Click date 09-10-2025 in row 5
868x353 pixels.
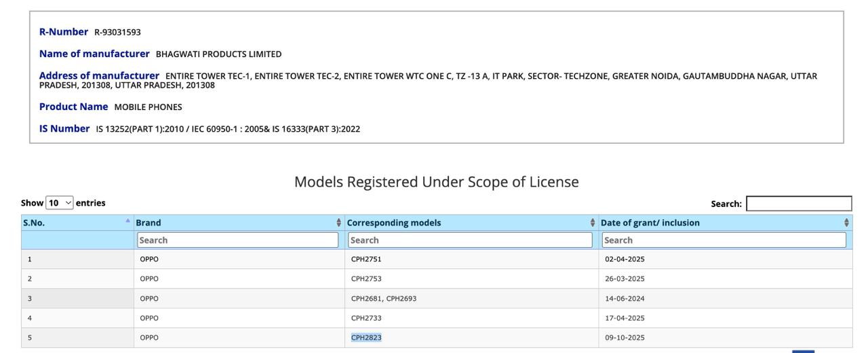click(625, 338)
